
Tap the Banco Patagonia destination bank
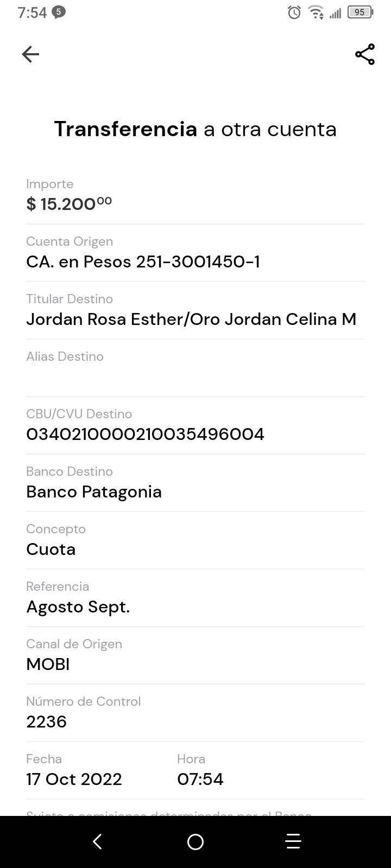click(94, 492)
